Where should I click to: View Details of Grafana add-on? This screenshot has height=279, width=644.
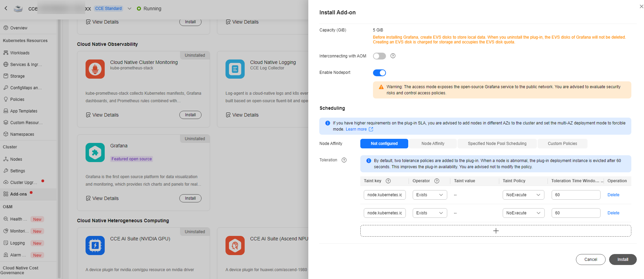102,198
